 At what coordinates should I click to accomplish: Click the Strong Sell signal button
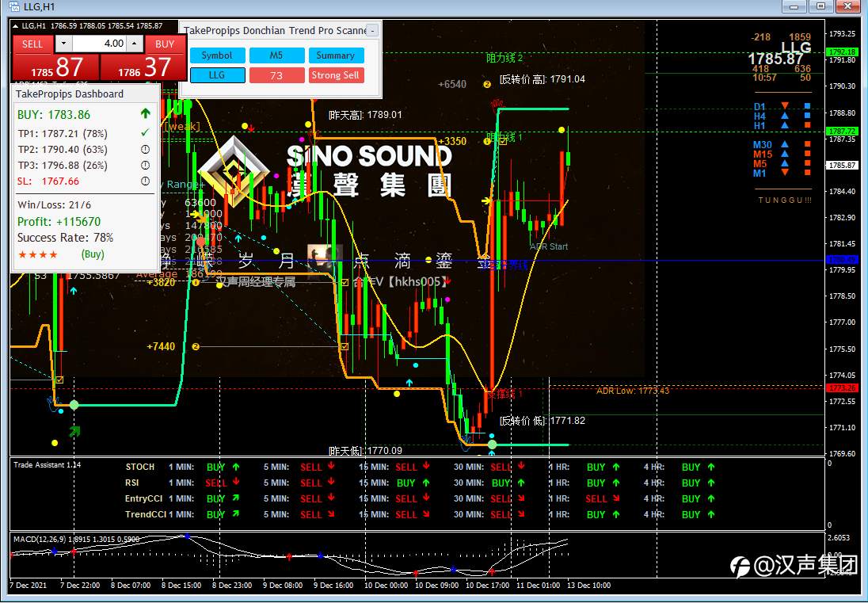pyautogui.click(x=336, y=75)
